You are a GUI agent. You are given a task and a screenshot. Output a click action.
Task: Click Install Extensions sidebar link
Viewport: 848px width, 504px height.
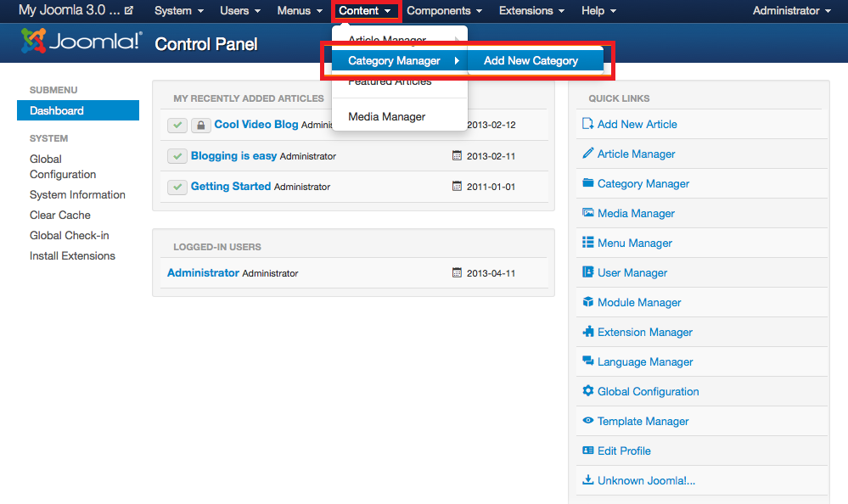point(72,255)
